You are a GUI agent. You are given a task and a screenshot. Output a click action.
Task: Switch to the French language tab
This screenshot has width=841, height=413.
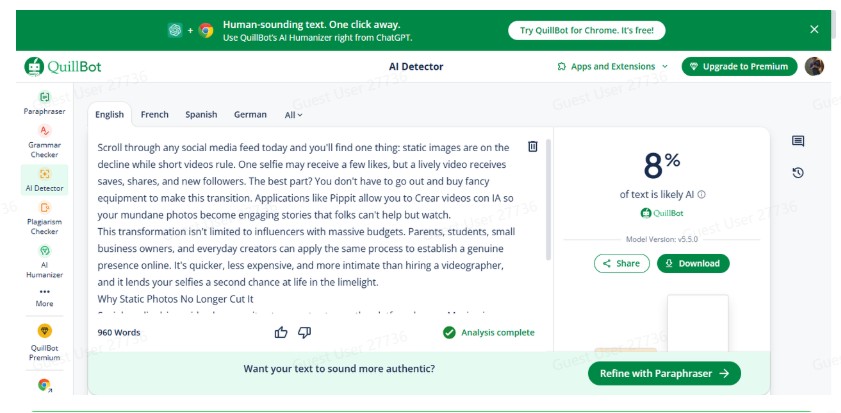154,114
